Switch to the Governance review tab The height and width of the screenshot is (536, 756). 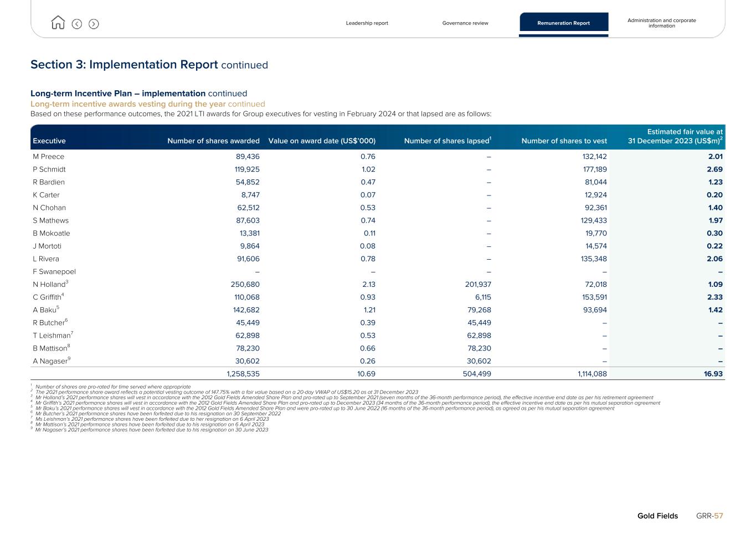(x=465, y=23)
